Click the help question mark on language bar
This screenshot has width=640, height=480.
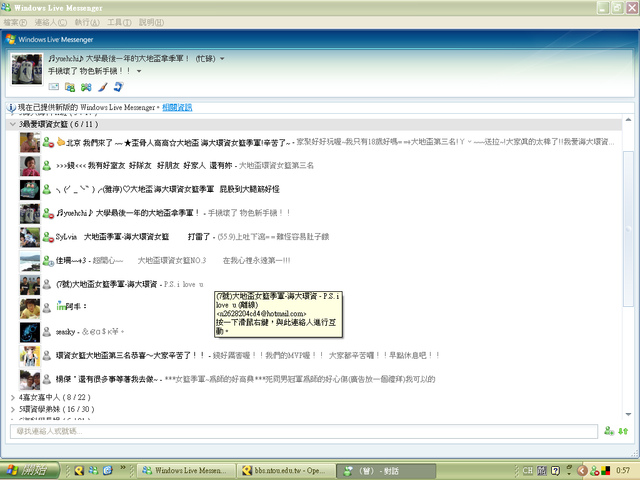(x=556, y=471)
